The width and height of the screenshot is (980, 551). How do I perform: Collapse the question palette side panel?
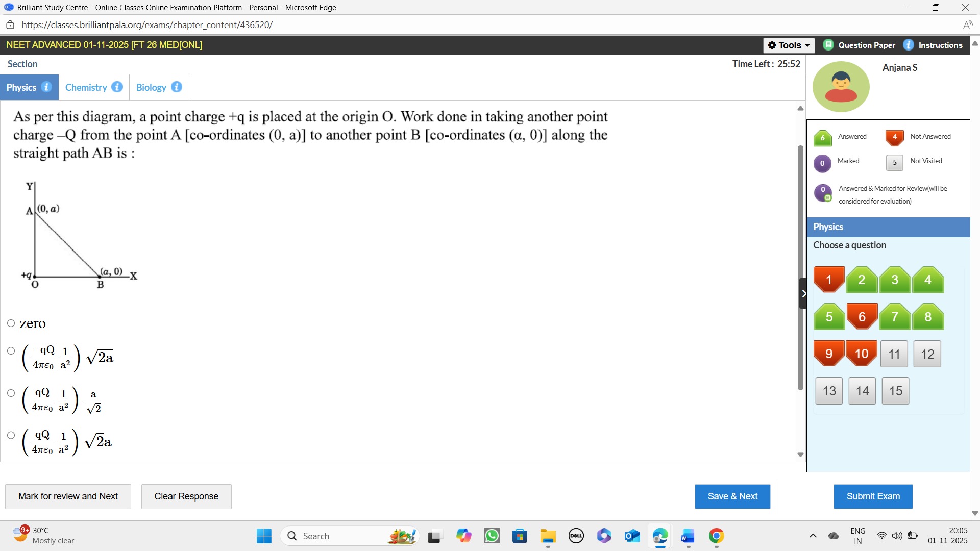pos(803,293)
